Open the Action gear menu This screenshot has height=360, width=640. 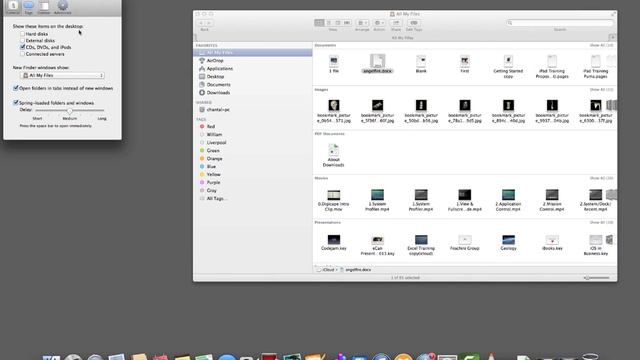tap(379, 23)
